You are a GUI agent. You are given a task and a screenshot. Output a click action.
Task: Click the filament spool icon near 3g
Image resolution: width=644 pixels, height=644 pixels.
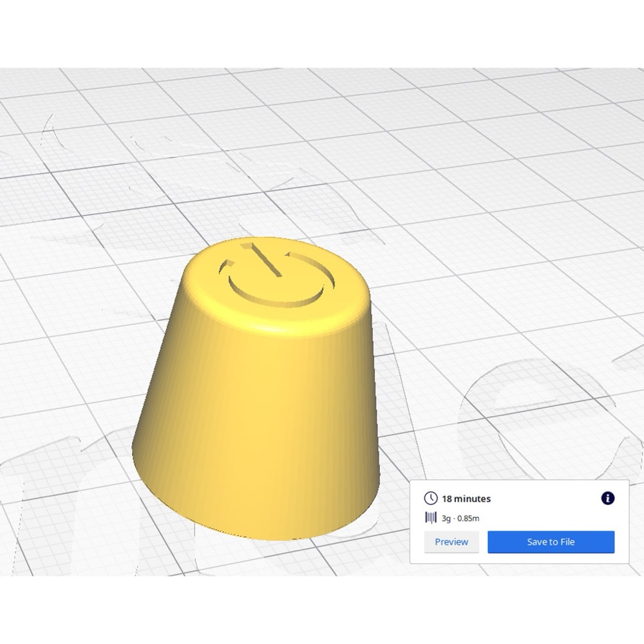pos(430,518)
